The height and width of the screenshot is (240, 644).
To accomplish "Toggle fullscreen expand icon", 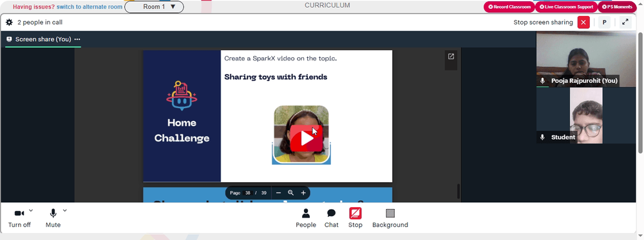I will [625, 22].
